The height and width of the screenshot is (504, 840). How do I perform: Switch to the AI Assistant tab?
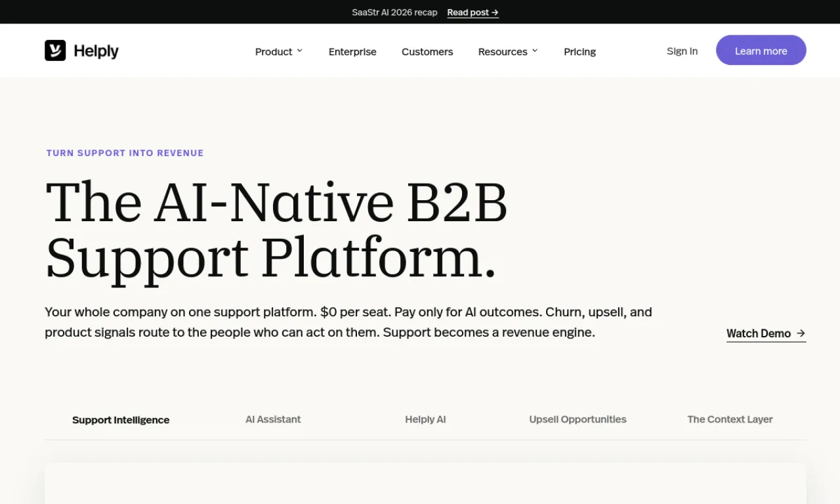point(273,419)
